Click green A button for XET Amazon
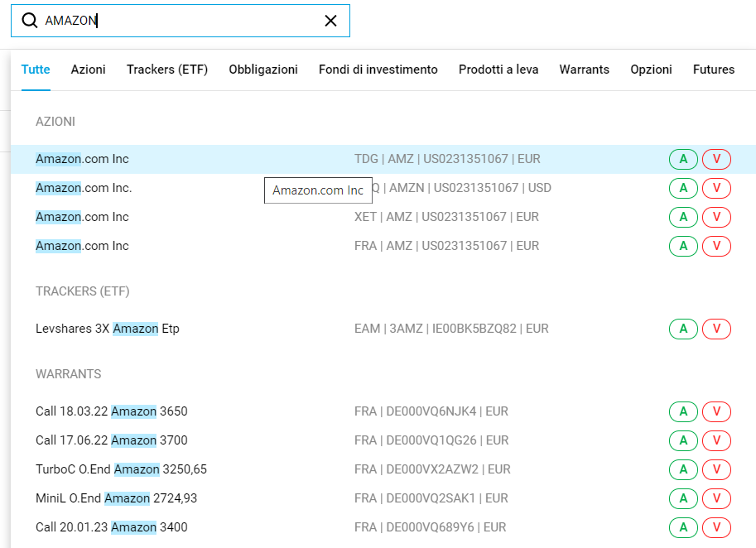756x548 pixels. pos(683,217)
